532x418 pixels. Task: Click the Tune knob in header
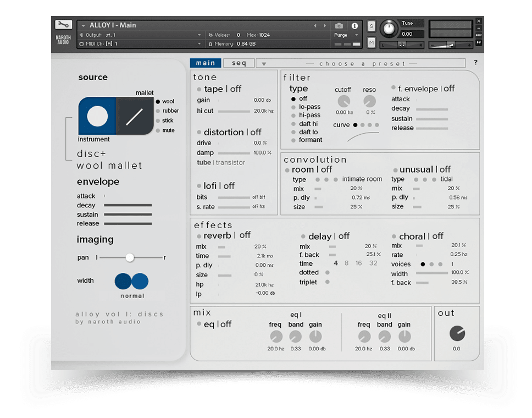click(x=389, y=29)
